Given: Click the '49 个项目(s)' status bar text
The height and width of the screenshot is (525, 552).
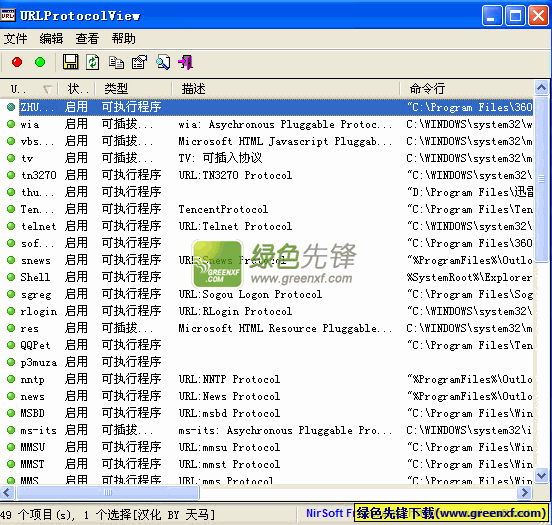Looking at the screenshot, I should click(x=38, y=515).
